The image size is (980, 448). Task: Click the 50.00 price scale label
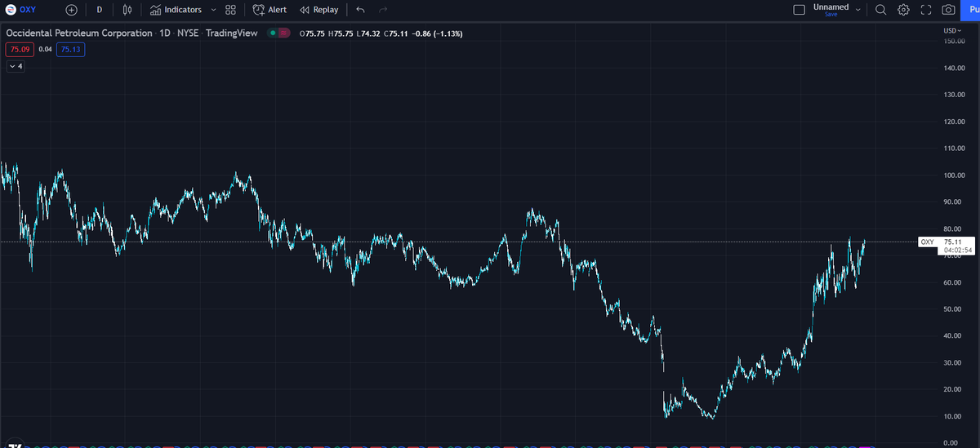pyautogui.click(x=952, y=308)
